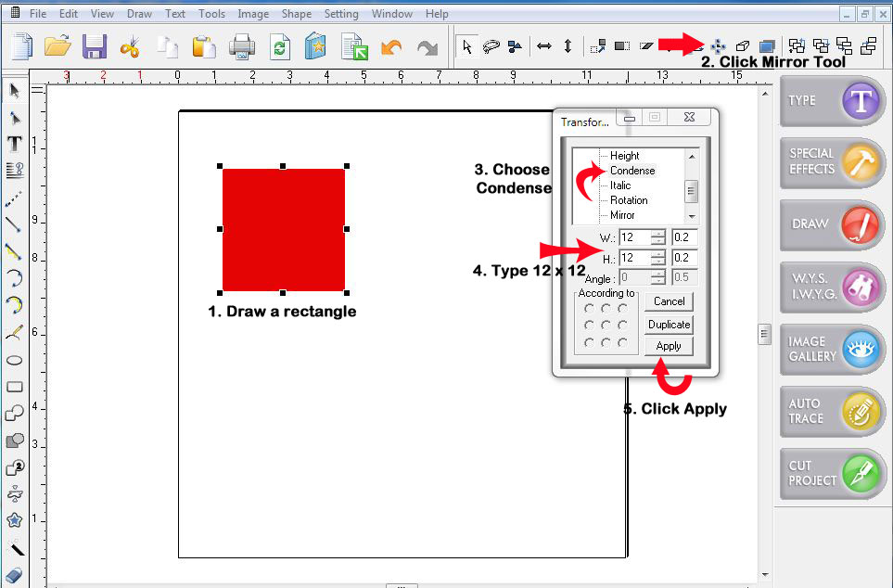893x588 pixels.
Task: Open the Edit menu
Action: 69,14
